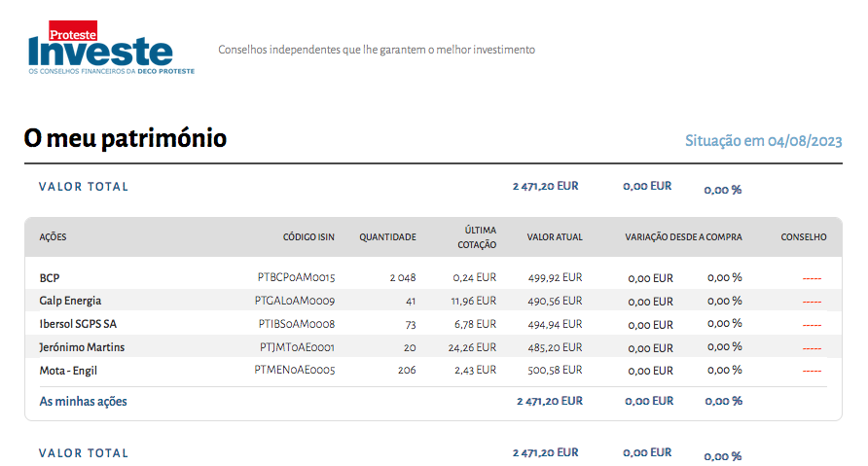Open the Galp Energia stock entry

pyautogui.click(x=70, y=301)
